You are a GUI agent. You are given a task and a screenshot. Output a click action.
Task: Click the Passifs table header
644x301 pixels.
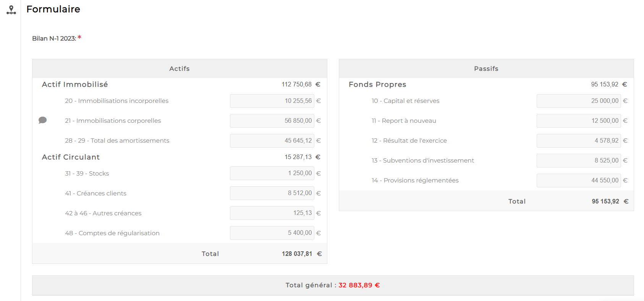pyautogui.click(x=486, y=69)
